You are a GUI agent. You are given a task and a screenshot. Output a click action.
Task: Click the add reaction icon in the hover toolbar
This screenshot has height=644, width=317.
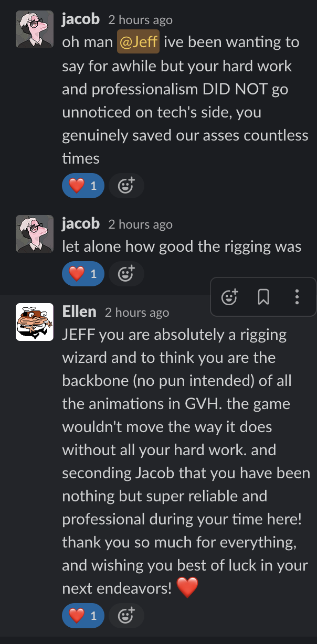coord(230,297)
